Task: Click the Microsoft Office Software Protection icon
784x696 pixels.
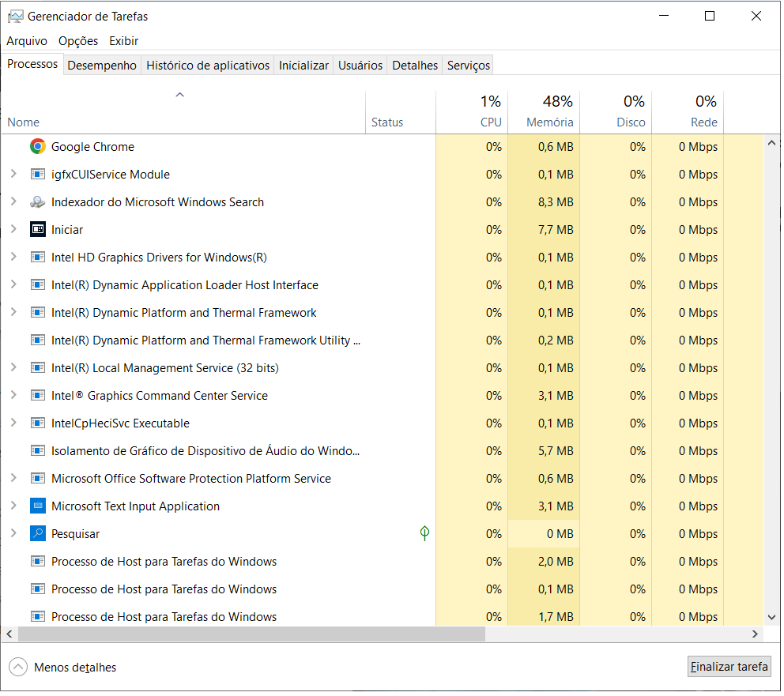Action: pos(37,479)
